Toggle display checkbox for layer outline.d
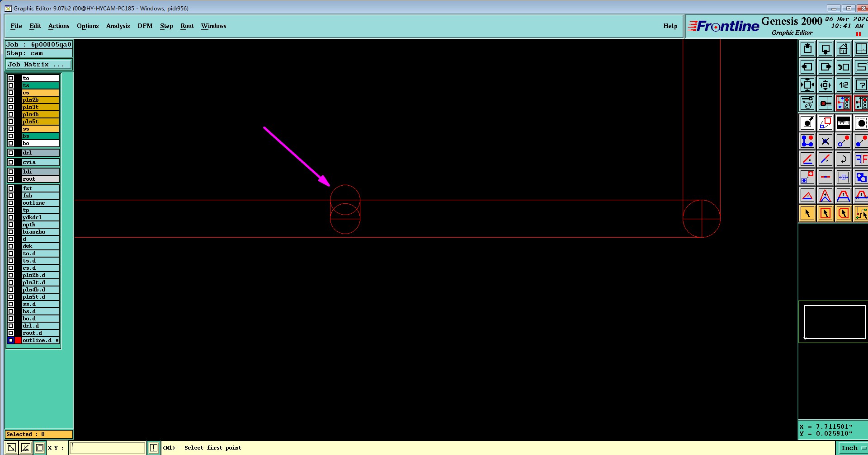Viewport: 868px width, 455px height. [11, 340]
